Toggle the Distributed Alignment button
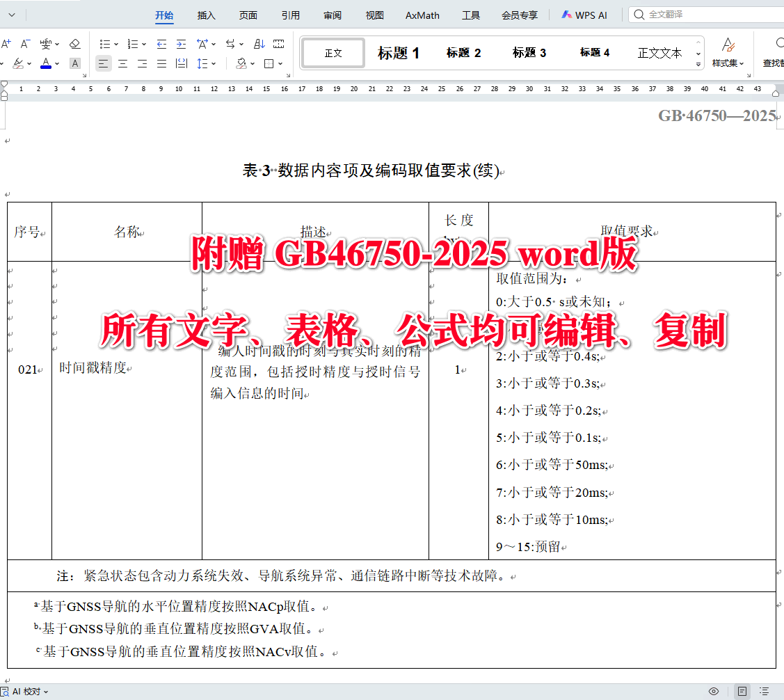Screen dimensions: 784x700 (x=182, y=63)
